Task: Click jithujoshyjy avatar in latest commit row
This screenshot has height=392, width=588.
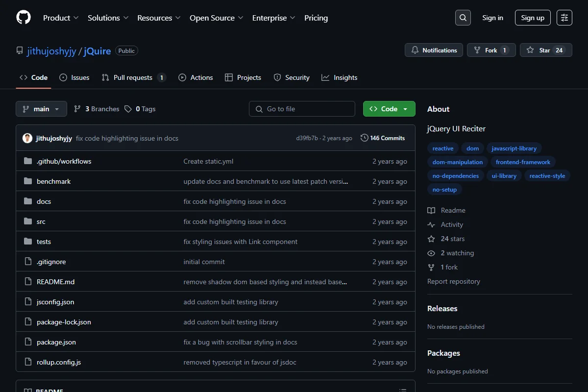Action: tap(27, 138)
